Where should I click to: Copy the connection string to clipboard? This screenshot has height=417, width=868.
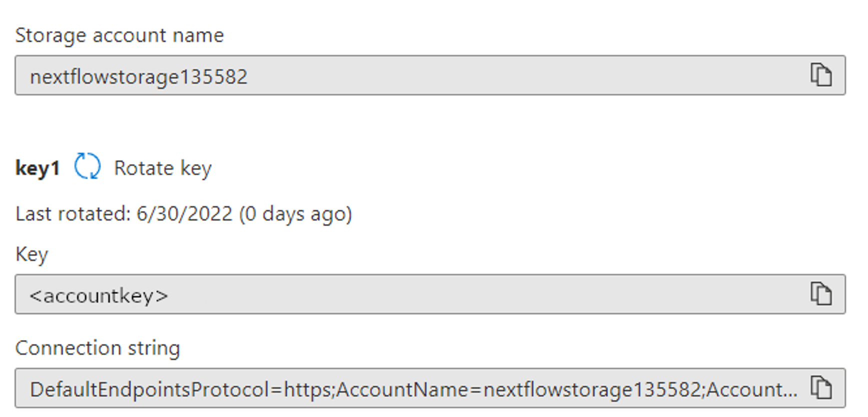pos(820,388)
